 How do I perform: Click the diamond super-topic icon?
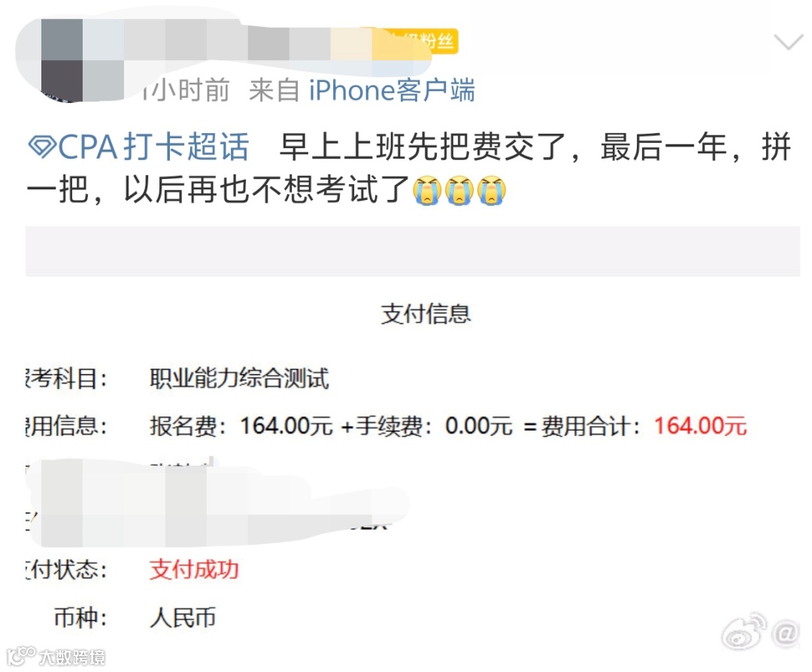point(42,147)
